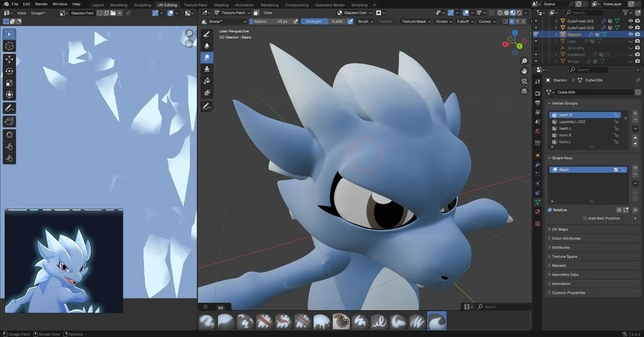Show the Wings object in the outliner
This screenshot has width=644, height=337.
pyautogui.click(x=631, y=61)
